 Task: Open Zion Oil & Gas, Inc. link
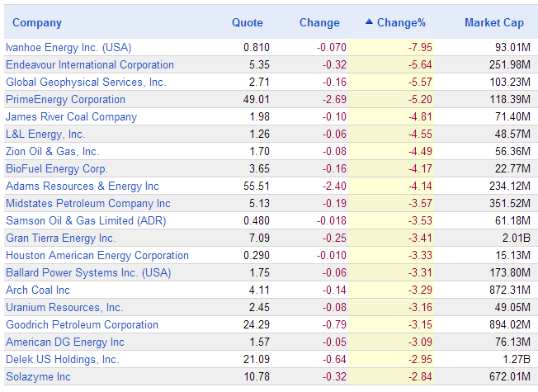[x=53, y=151]
